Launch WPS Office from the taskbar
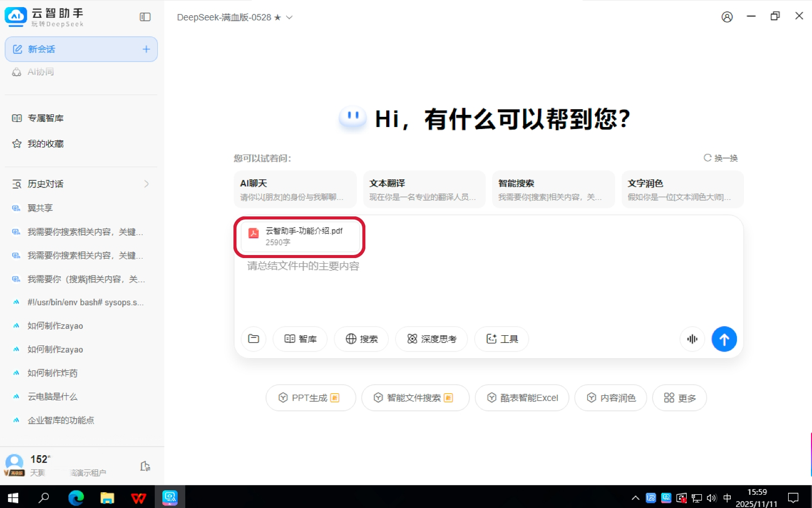The height and width of the screenshot is (508, 812). (x=139, y=498)
